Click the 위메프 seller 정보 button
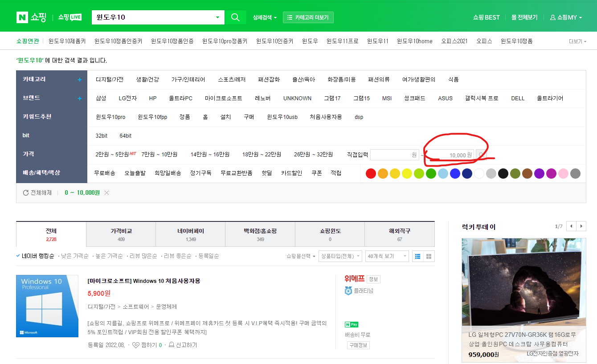This screenshot has width=597, height=364. click(x=374, y=279)
